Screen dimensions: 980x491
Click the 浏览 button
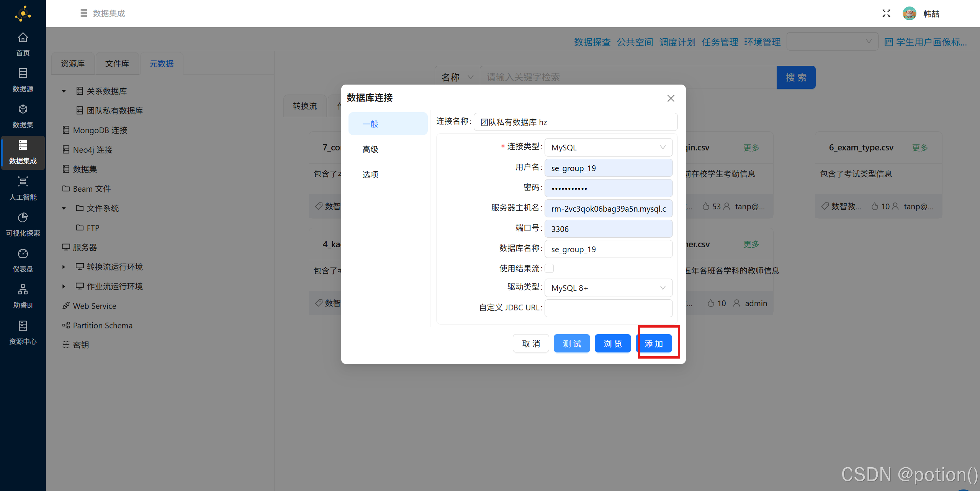tap(613, 343)
